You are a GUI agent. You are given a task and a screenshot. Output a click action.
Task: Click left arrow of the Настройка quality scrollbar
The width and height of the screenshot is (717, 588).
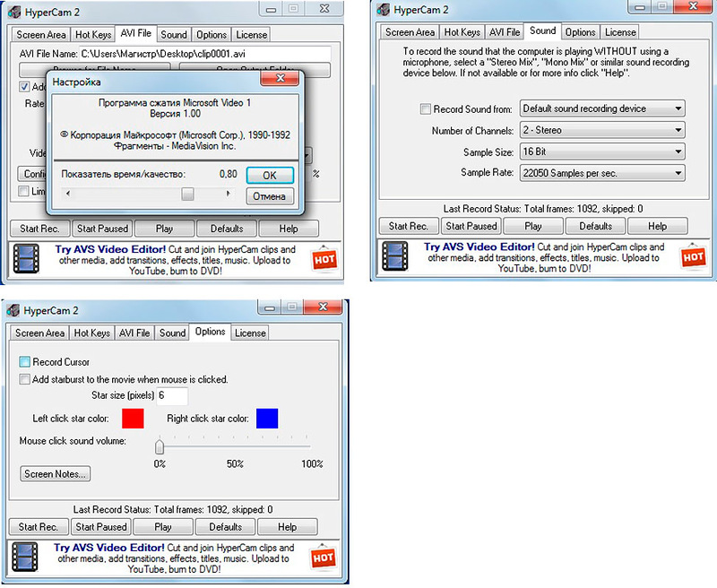pos(68,194)
